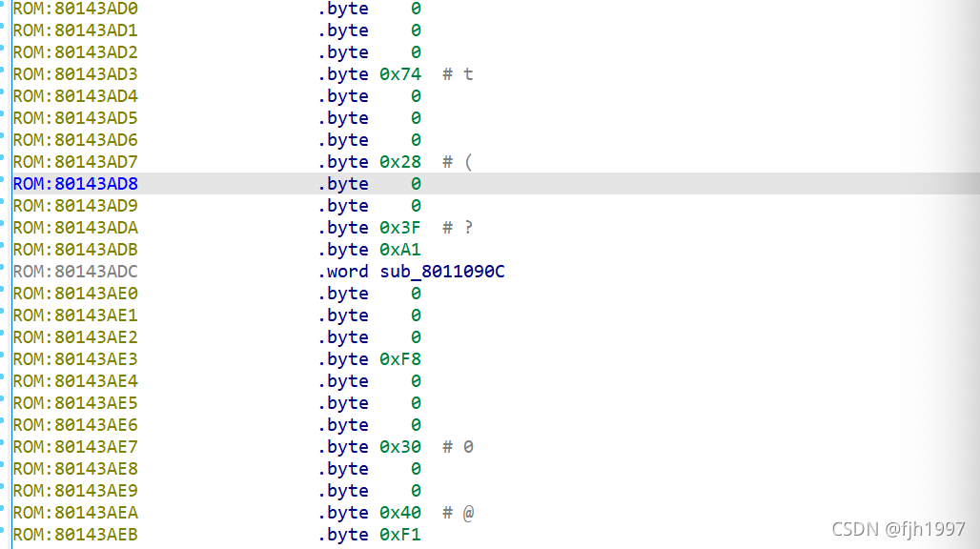
Task: Click highlighted address ROM:80143AD8
Action: pos(75,184)
